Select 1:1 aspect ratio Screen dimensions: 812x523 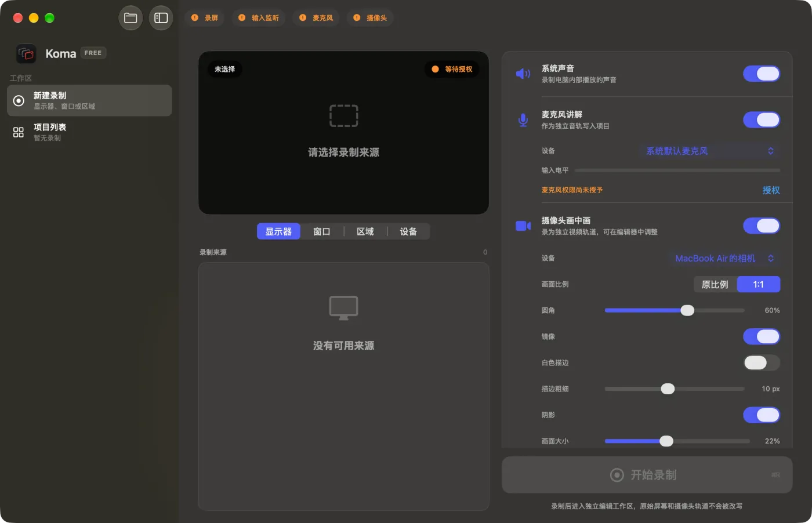tap(759, 285)
